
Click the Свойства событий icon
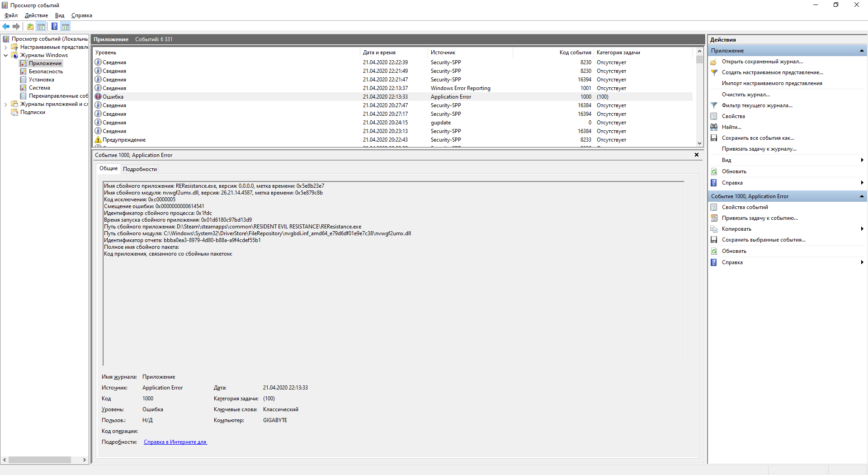point(714,207)
